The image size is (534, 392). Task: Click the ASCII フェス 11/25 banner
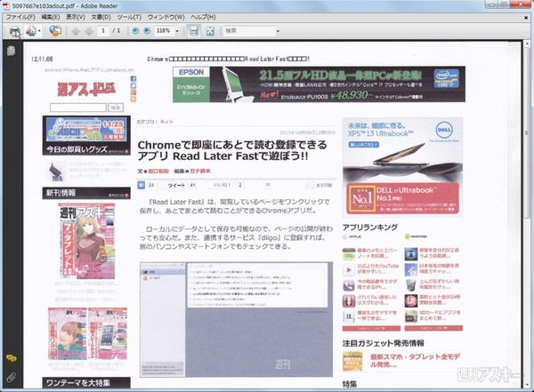point(86,129)
